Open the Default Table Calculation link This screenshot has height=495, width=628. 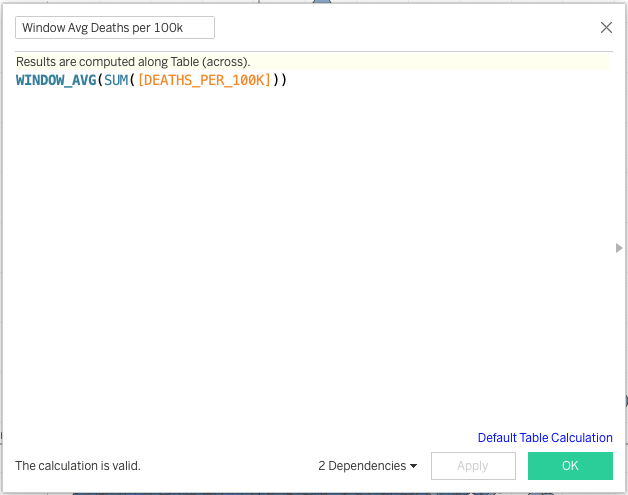tap(545, 438)
